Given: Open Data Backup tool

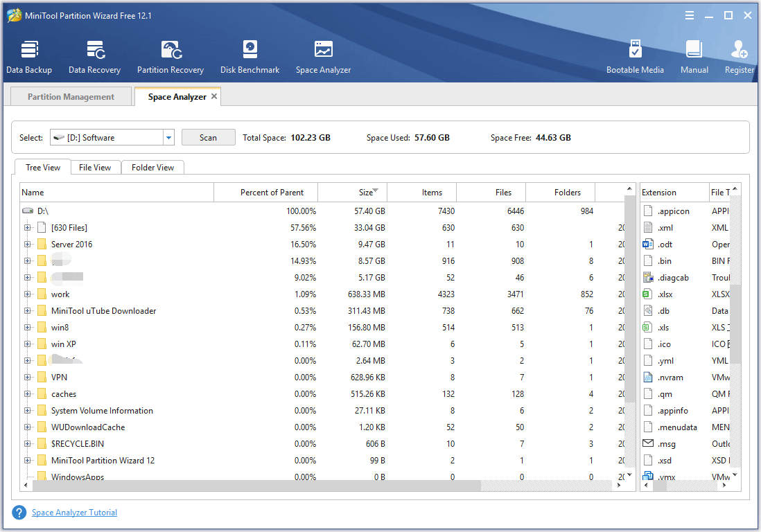Looking at the screenshot, I should pyautogui.click(x=29, y=57).
